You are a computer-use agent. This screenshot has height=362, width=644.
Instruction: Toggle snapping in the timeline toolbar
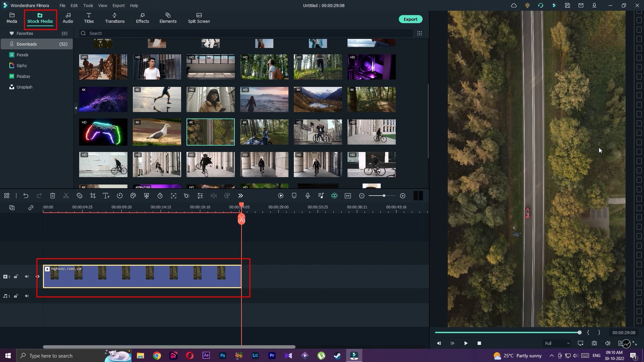[334, 196]
